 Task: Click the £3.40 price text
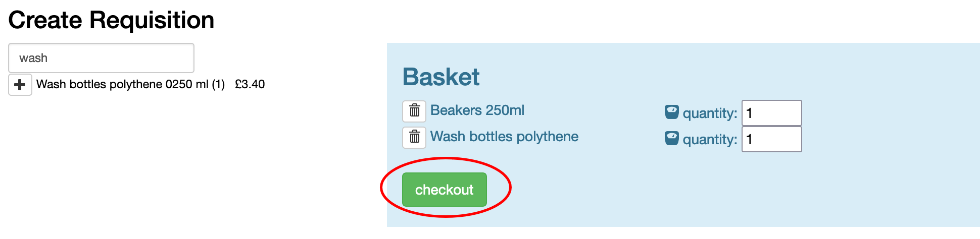click(250, 84)
